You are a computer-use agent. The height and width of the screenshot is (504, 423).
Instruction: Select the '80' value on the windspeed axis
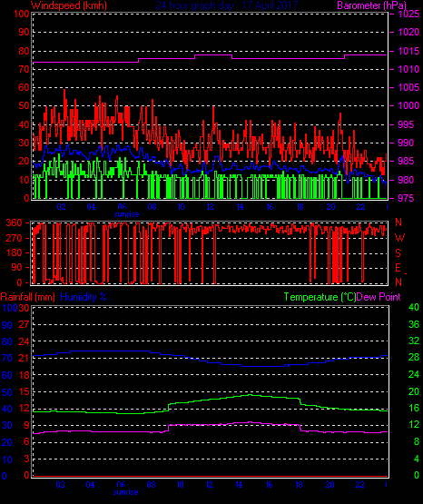pos(24,51)
